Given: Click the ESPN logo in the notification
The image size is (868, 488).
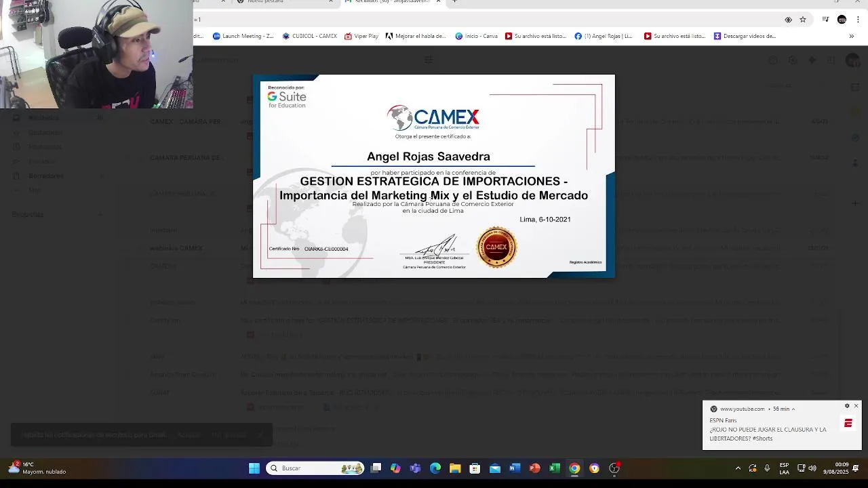Looking at the screenshot, I should (848, 423).
